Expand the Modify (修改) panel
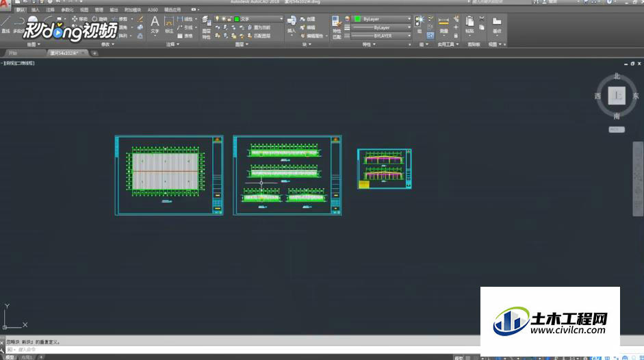 [108, 44]
